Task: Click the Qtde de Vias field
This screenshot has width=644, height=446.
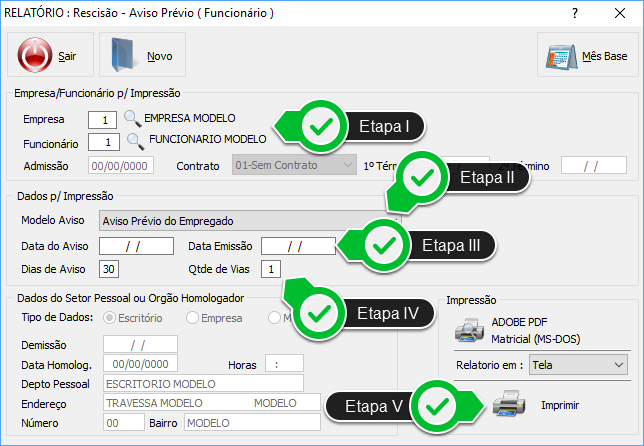Action: coord(272,269)
